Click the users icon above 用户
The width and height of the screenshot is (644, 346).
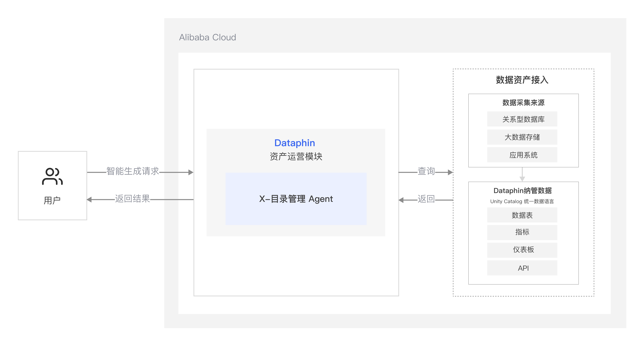click(x=52, y=176)
